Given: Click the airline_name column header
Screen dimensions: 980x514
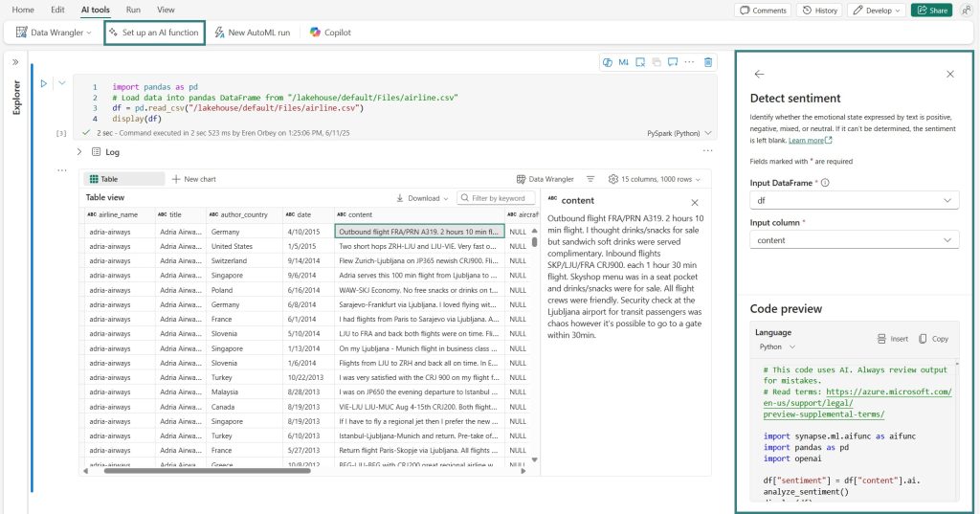Looking at the screenshot, I should (118, 214).
